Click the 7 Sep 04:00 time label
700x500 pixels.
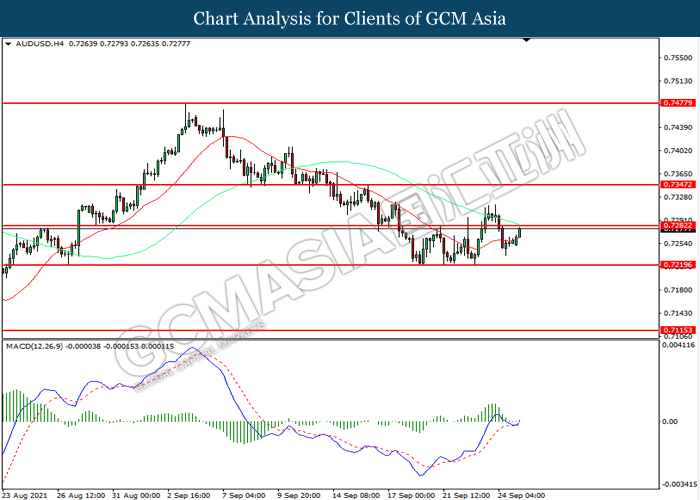244,496
